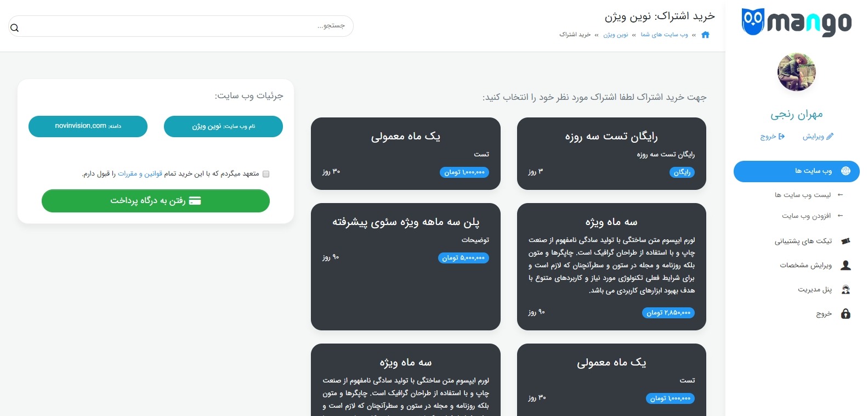Viewport: 868px width, 416px height.
Task: Click the logout arrow icon under profile
Action: 781,137
